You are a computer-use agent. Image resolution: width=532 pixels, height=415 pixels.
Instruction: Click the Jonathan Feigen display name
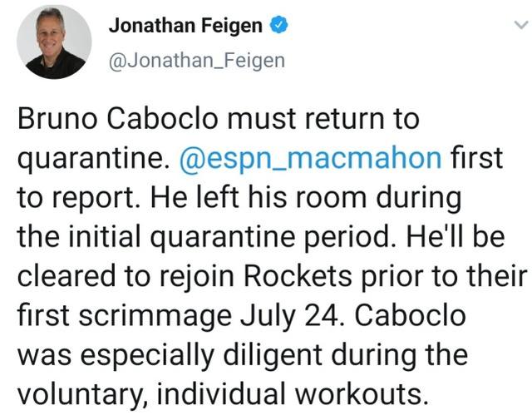[185, 26]
